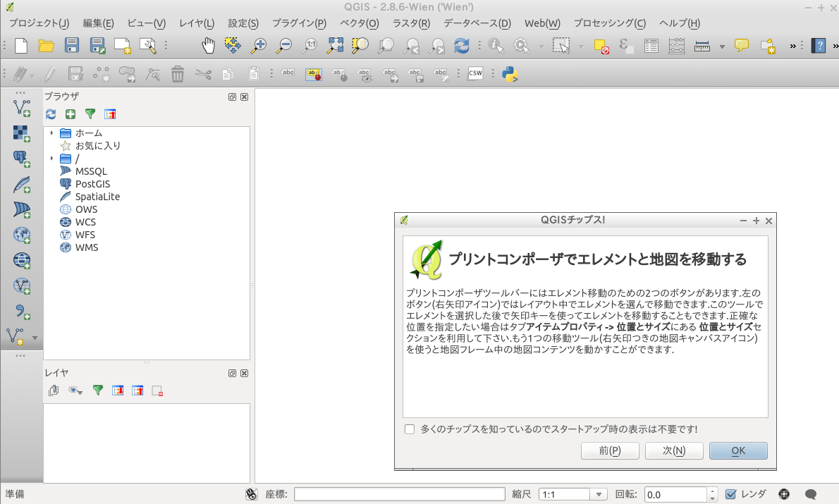
Task: Open the Processing menu
Action: [610, 23]
